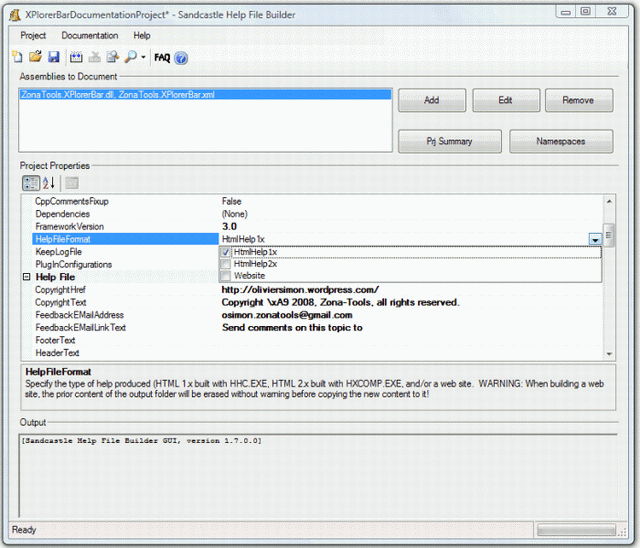
Task: Click the osimon.zonatools@gmail.com value
Action: [x=287, y=315]
